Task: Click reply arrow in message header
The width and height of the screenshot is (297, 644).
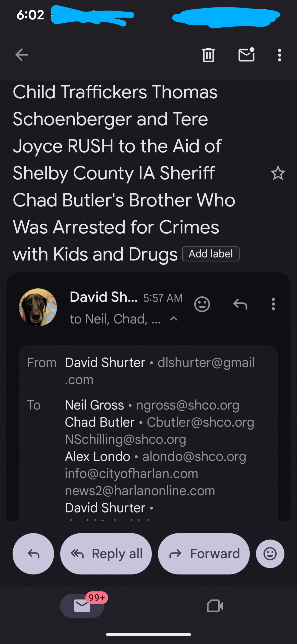Action: [240, 304]
